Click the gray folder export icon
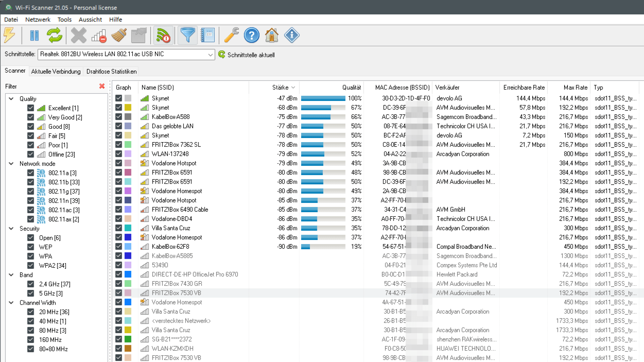This screenshot has width=644, height=362. (139, 35)
